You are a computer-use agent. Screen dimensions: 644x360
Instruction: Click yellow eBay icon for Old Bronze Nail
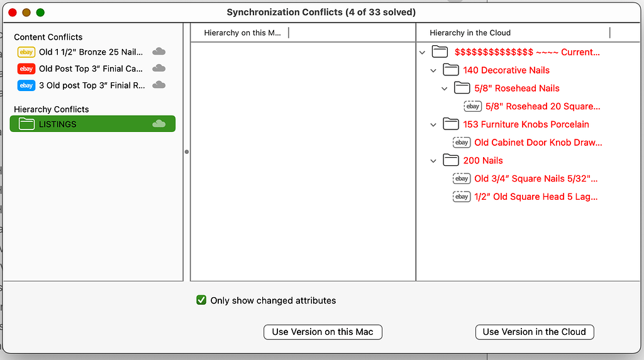pyautogui.click(x=26, y=52)
